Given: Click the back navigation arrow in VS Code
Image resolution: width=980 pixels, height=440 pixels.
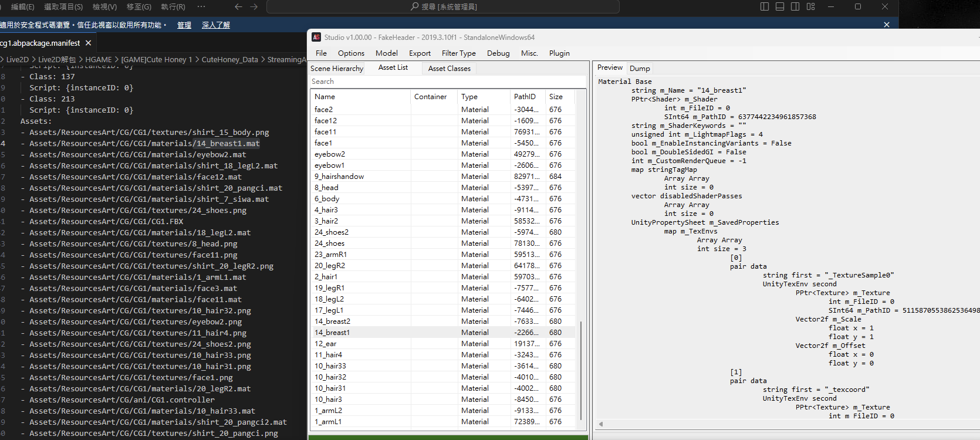Looking at the screenshot, I should [x=238, y=6].
